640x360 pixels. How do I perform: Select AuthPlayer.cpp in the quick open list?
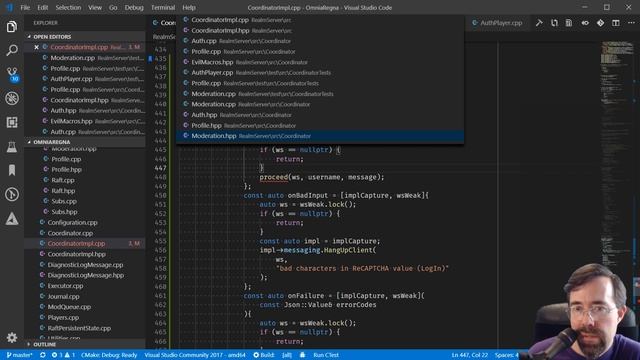click(x=320, y=73)
